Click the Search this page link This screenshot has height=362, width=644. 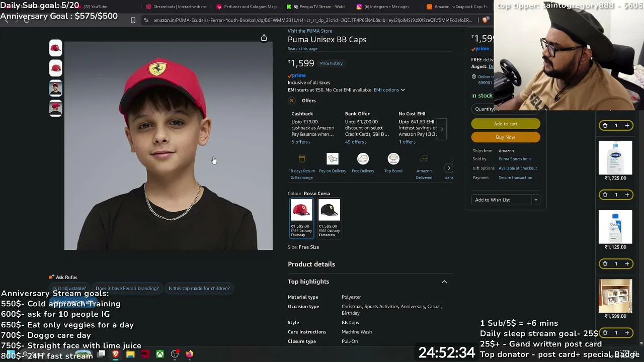302,49
